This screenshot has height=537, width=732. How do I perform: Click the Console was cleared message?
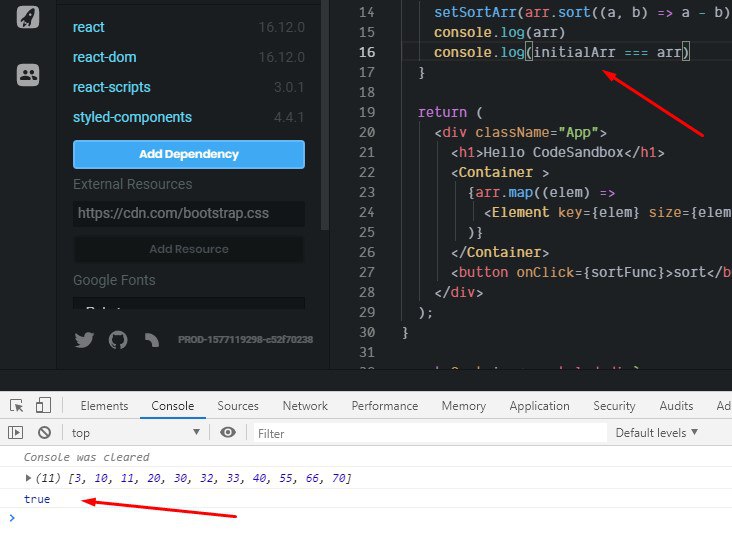[x=86, y=457]
